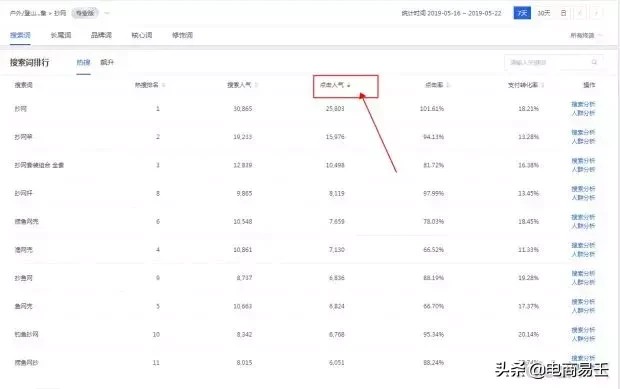Image resolution: width=620 pixels, height=389 pixels.
Task: Click the conversion rate value 18.21%
Action: pos(528,109)
